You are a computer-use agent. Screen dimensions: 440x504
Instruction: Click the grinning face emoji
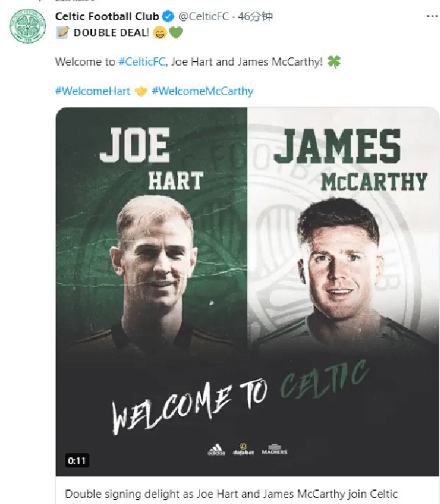coord(160,33)
